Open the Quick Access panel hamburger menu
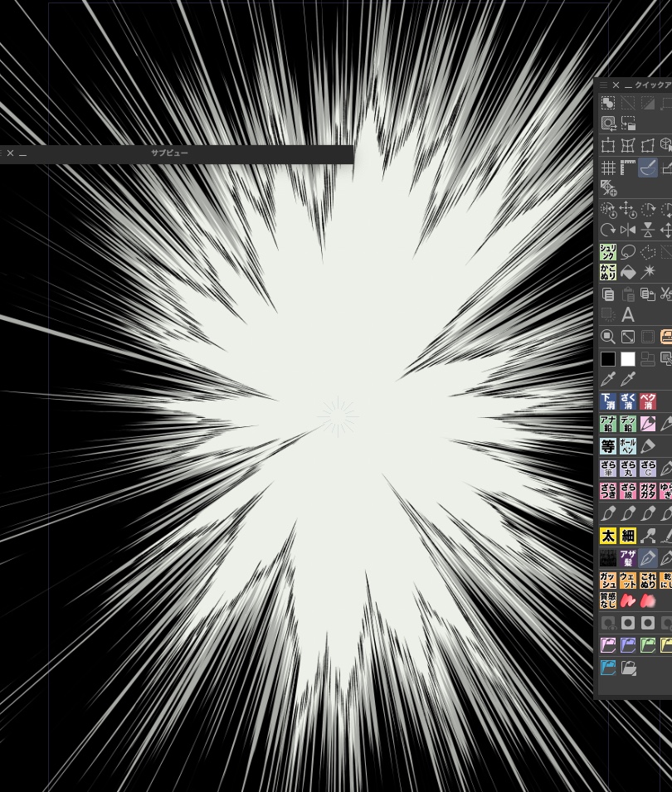 (603, 85)
